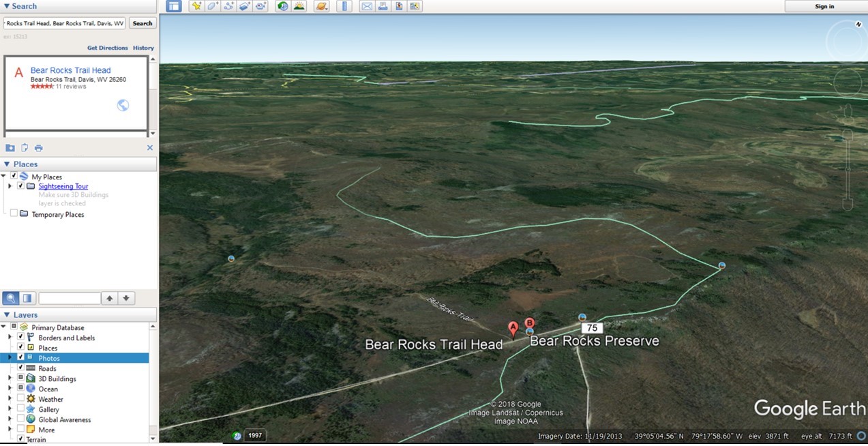Viewport: 868px width, 446px height.
Task: Enable the Weather layer checkbox
Action: pos(20,398)
